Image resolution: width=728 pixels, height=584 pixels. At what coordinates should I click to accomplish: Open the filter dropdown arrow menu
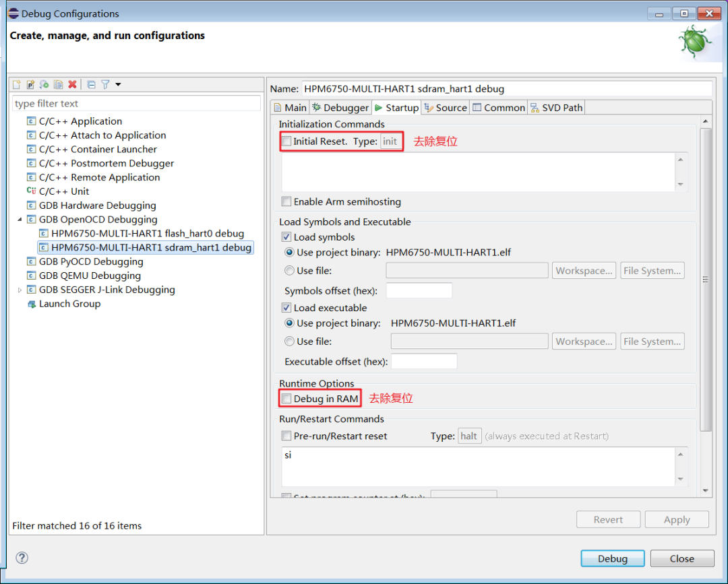(x=118, y=84)
